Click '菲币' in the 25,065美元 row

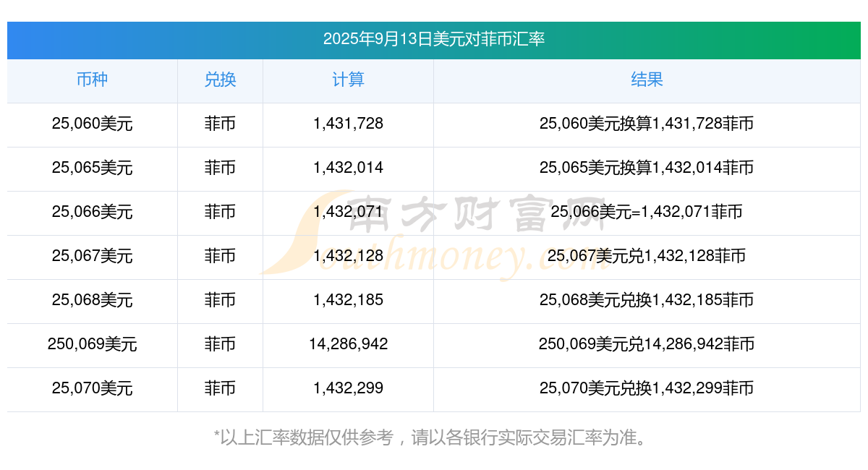pos(220,168)
